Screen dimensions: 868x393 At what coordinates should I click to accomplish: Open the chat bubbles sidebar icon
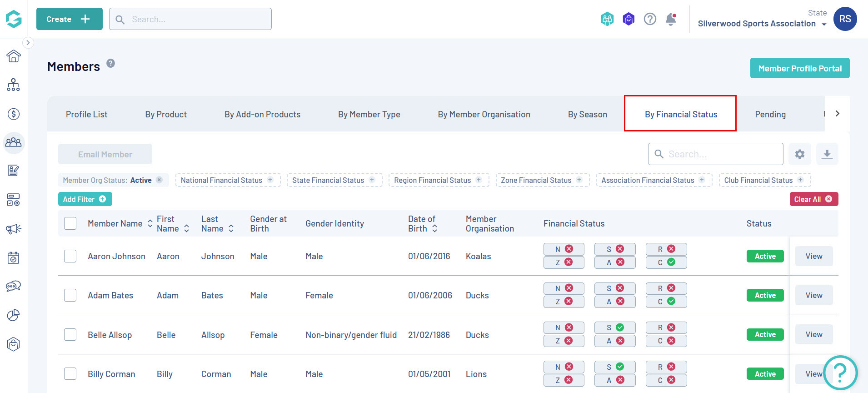coord(14,286)
